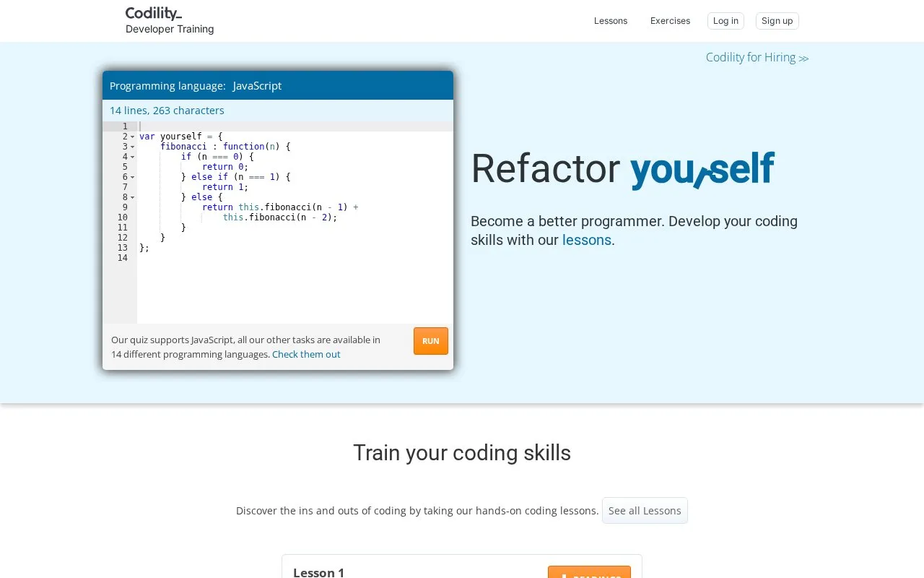This screenshot has width=924, height=578.
Task: Collapse the code fold at line 2
Action: click(x=133, y=137)
